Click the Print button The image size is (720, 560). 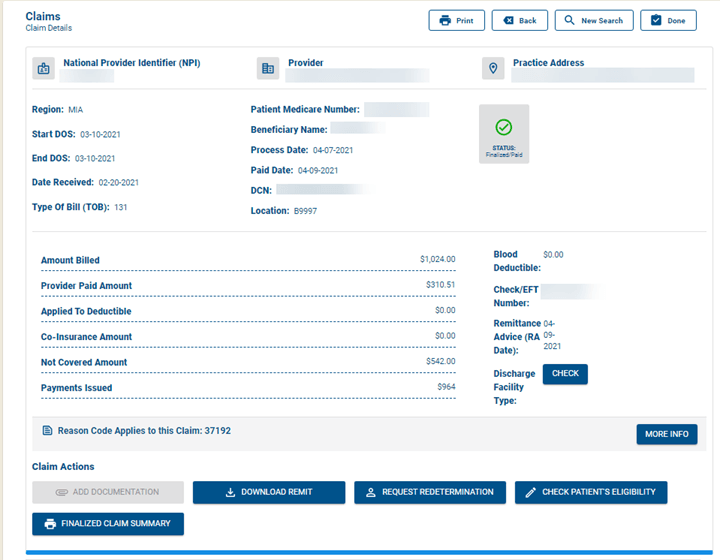pyautogui.click(x=457, y=21)
